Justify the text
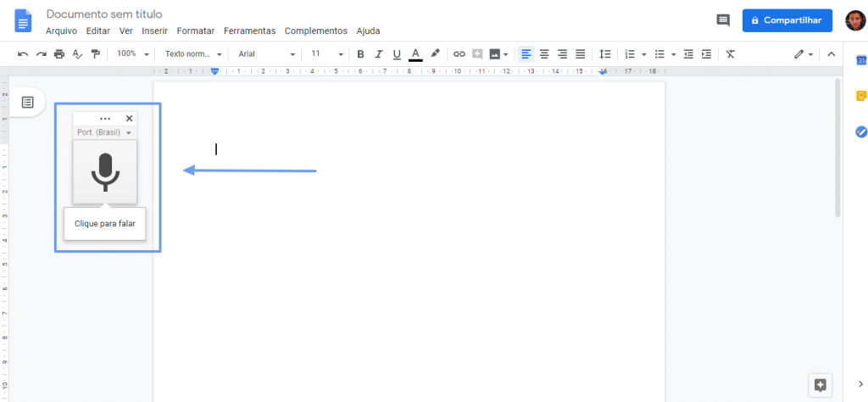Image resolution: width=868 pixels, height=402 pixels. click(580, 54)
